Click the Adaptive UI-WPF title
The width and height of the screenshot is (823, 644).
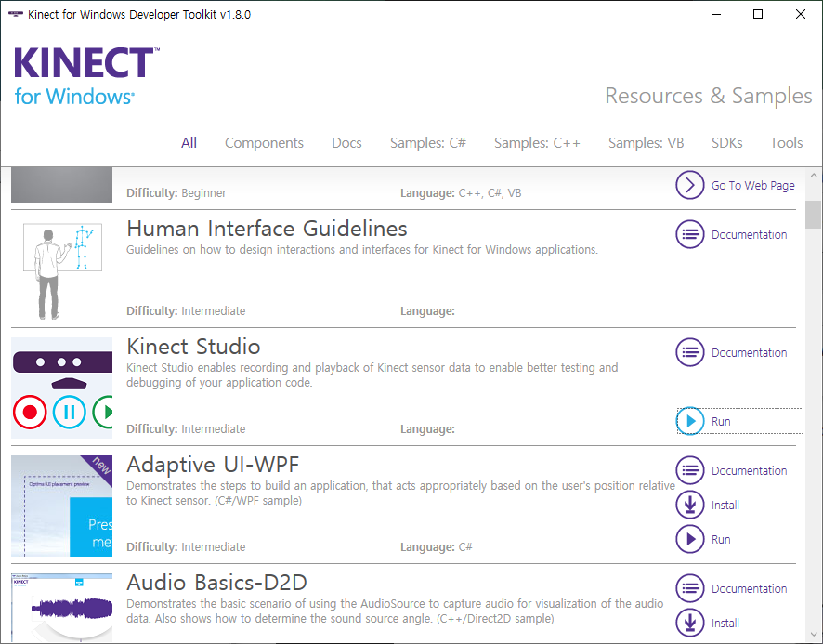pyautogui.click(x=213, y=465)
